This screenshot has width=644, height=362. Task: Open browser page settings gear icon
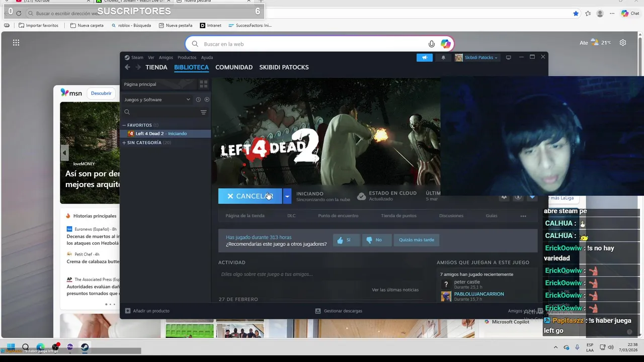tap(623, 43)
